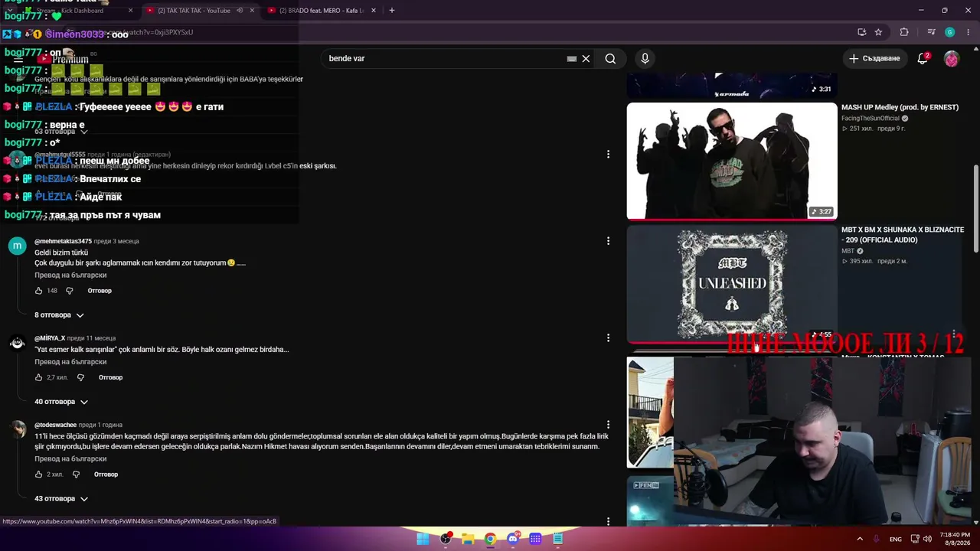Open options menu for @mehmetaktas3475 comment
The width and height of the screenshot is (980, 551).
click(609, 241)
